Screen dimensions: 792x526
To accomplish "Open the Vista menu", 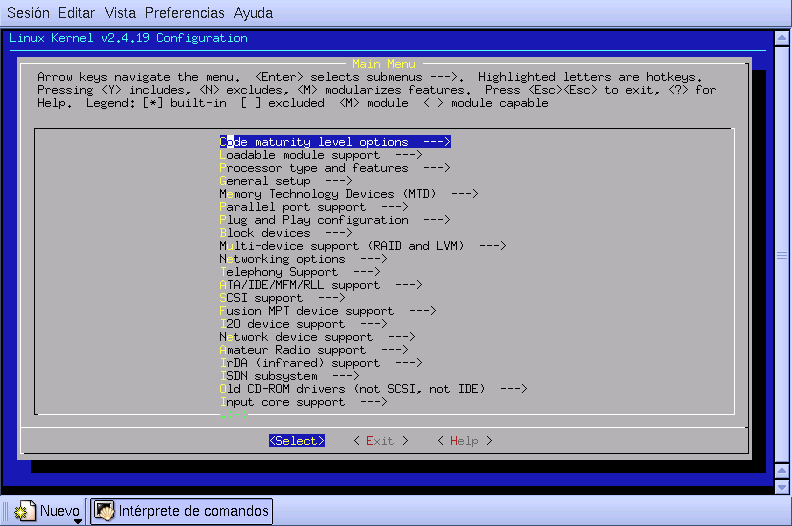I will (x=120, y=13).
